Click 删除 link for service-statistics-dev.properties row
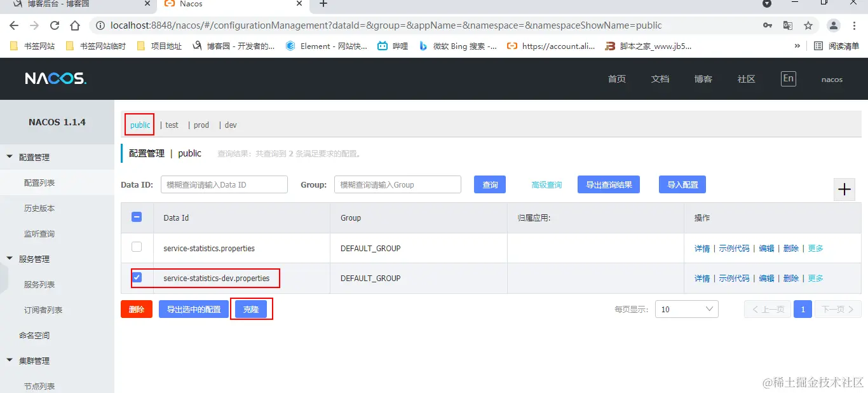This screenshot has width=868, height=393. pyautogui.click(x=791, y=278)
